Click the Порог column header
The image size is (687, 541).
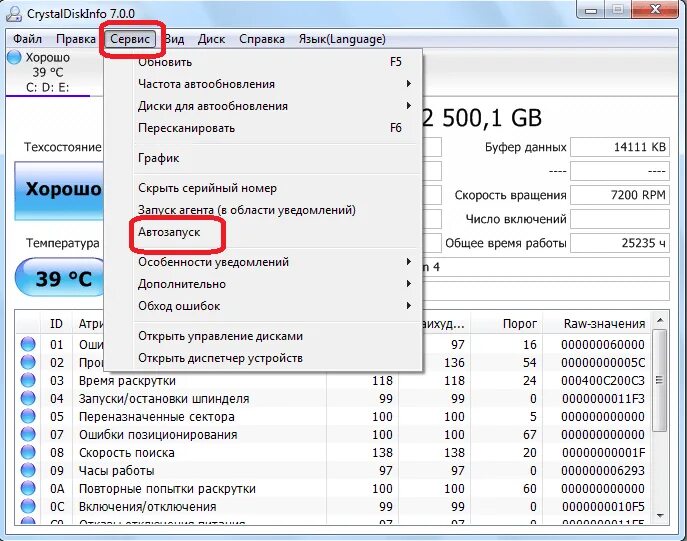506,324
